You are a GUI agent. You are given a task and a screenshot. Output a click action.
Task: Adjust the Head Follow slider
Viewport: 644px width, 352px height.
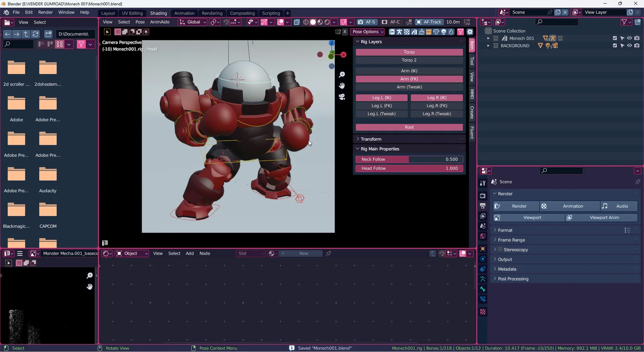(x=409, y=169)
